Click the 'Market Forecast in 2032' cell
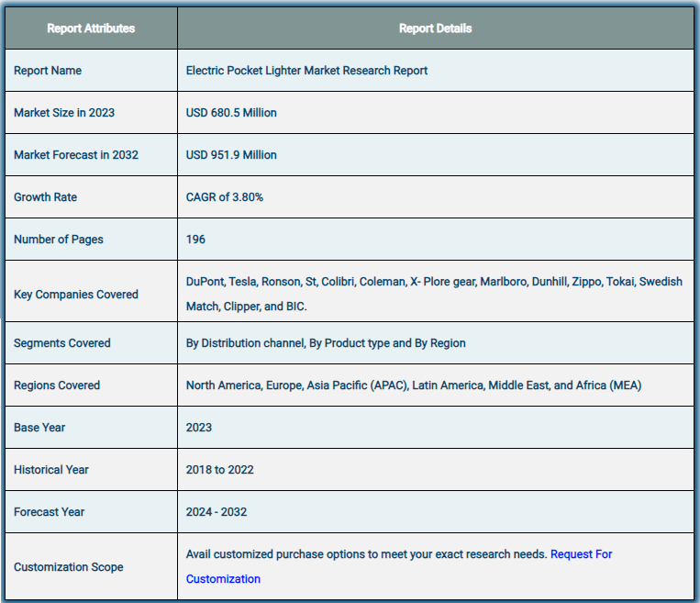 pyautogui.click(x=91, y=155)
